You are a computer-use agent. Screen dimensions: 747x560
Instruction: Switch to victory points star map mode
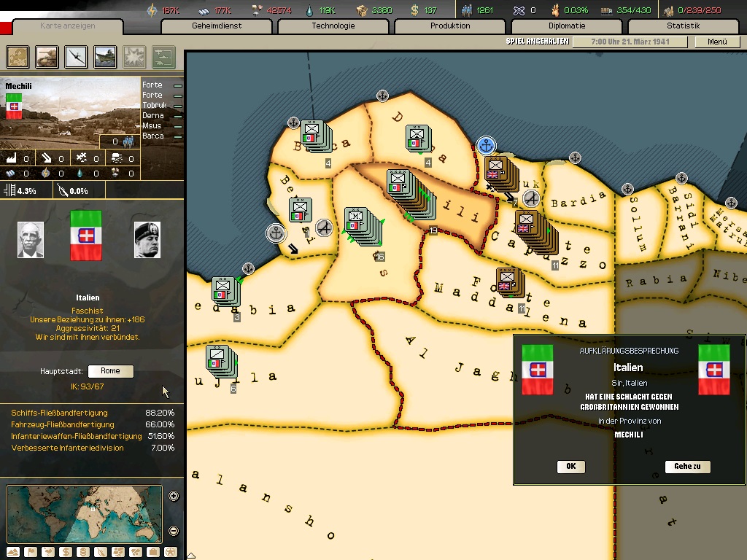171,552
